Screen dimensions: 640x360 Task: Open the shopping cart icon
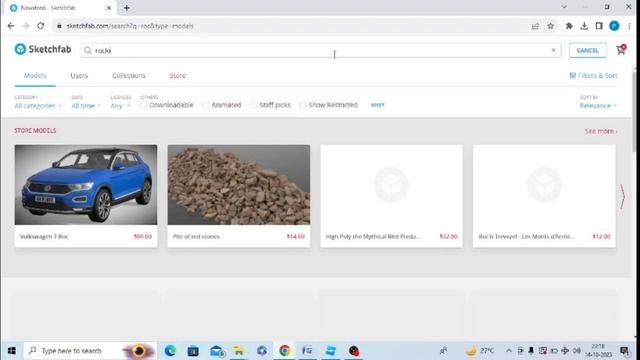[621, 50]
